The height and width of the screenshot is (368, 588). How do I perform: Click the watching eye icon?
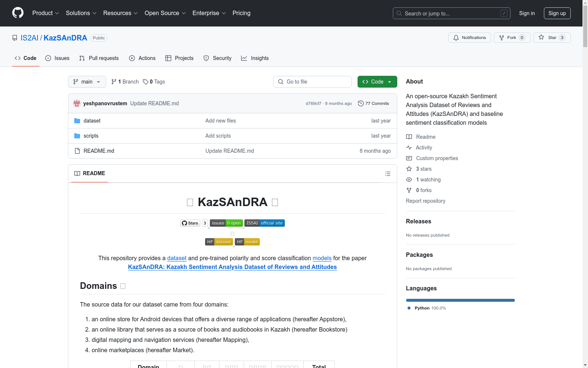pyautogui.click(x=409, y=180)
